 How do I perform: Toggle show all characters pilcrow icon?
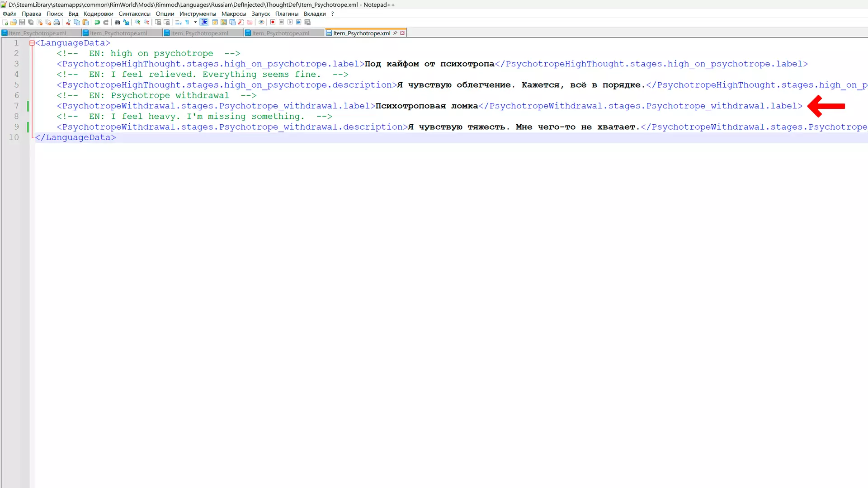tap(187, 22)
